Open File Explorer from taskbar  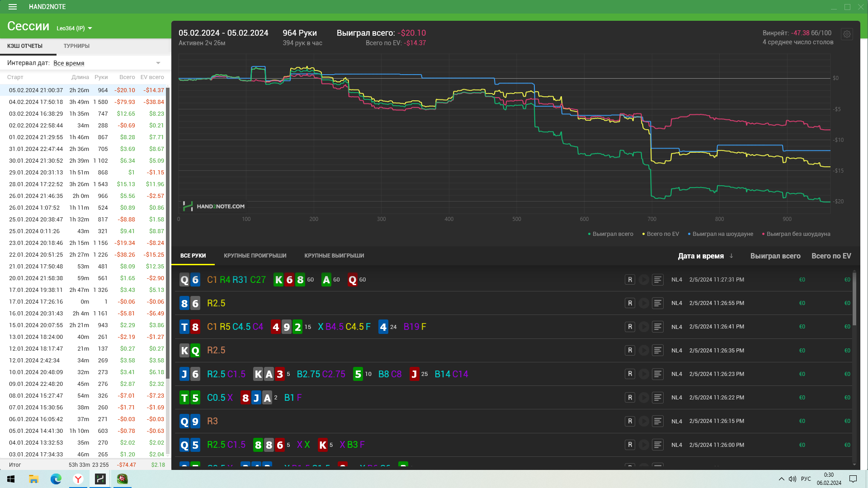[33, 479]
